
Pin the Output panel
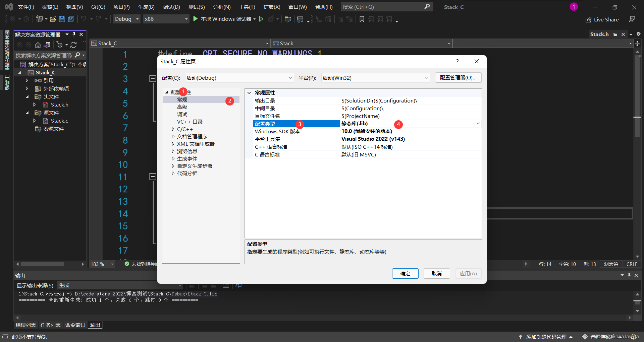coord(629,275)
